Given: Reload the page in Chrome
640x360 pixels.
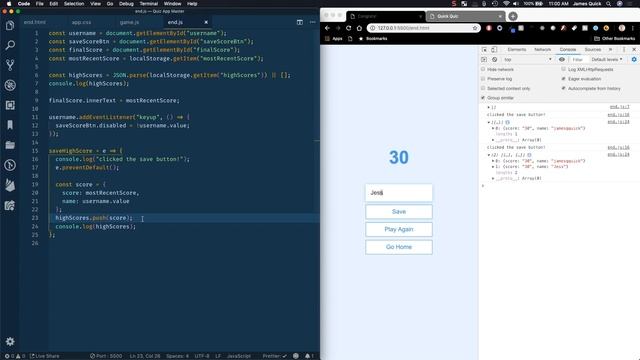Looking at the screenshot, I should (x=349, y=28).
